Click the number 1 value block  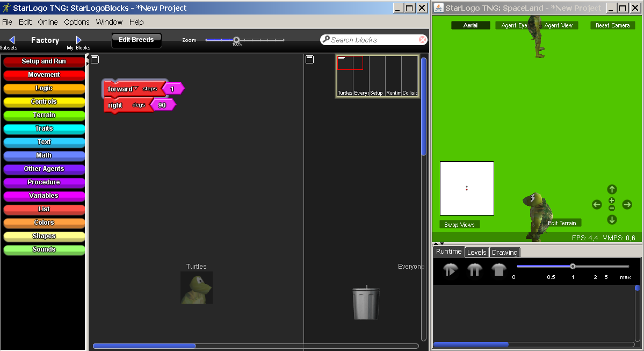(x=173, y=89)
